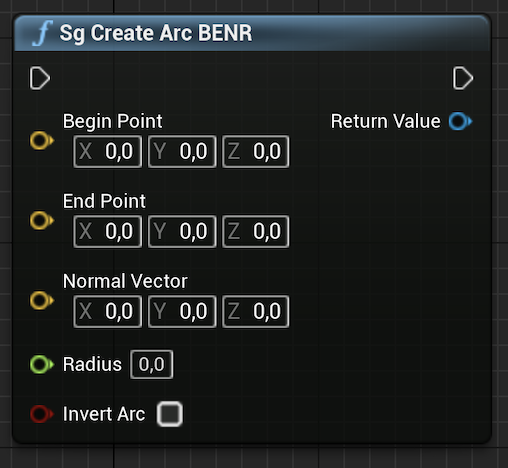
Task: Edit the End Point Z value field
Action: [x=256, y=231]
